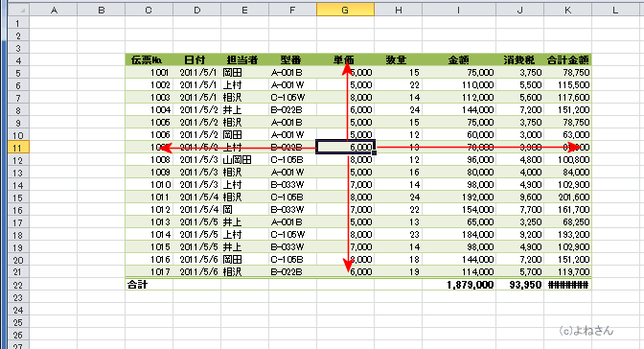This screenshot has height=349, width=644.
Task: Click the 金額 header cell
Action: tap(459, 60)
